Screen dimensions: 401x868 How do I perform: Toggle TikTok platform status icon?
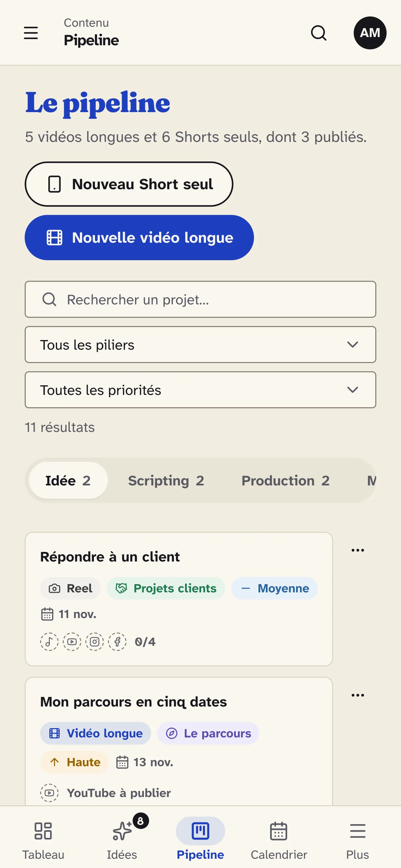pyautogui.click(x=49, y=641)
